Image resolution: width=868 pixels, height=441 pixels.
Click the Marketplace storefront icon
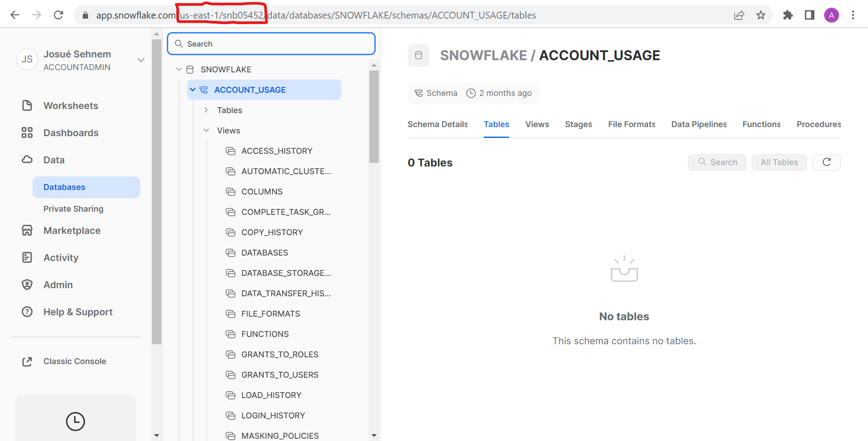tap(27, 230)
